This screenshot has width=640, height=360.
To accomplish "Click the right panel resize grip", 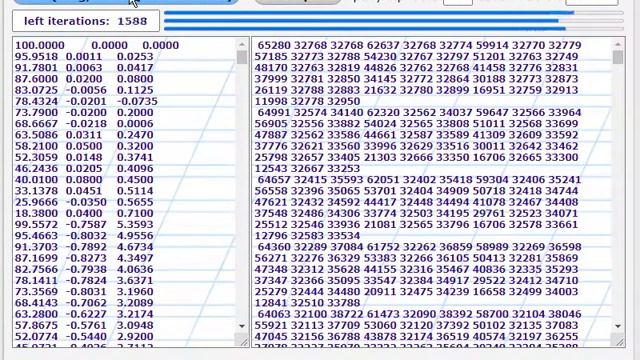I will [618, 340].
